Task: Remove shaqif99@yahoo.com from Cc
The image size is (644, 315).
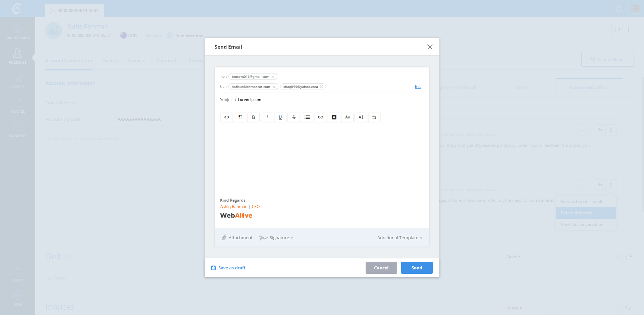Action: click(321, 87)
